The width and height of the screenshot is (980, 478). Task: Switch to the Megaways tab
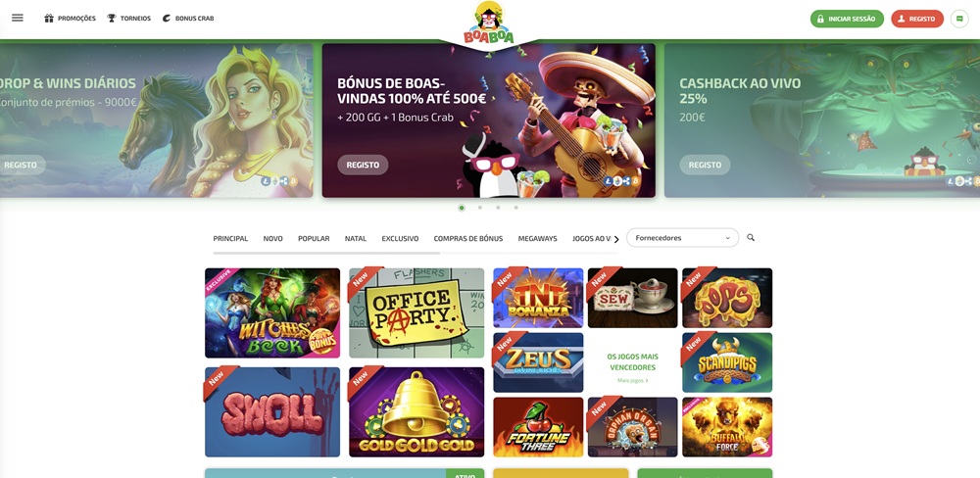point(537,239)
